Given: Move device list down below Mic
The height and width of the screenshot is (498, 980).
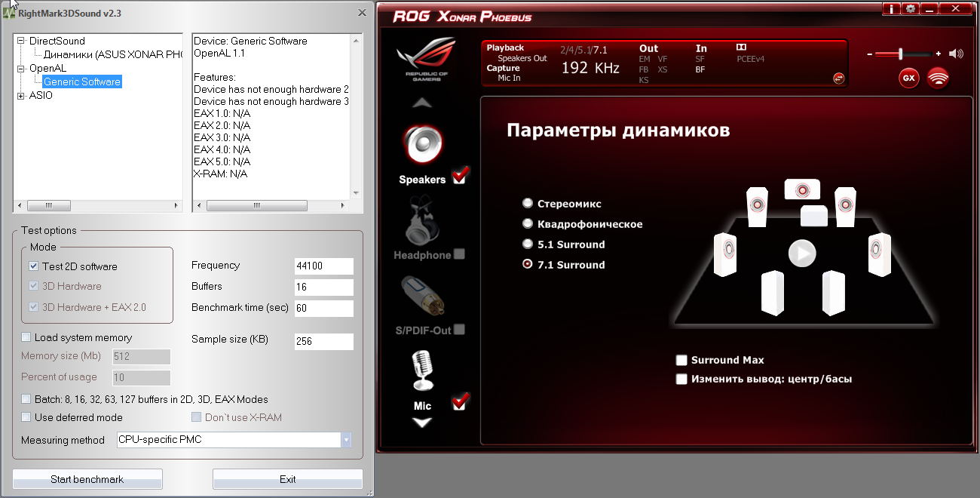Looking at the screenshot, I should click(422, 423).
